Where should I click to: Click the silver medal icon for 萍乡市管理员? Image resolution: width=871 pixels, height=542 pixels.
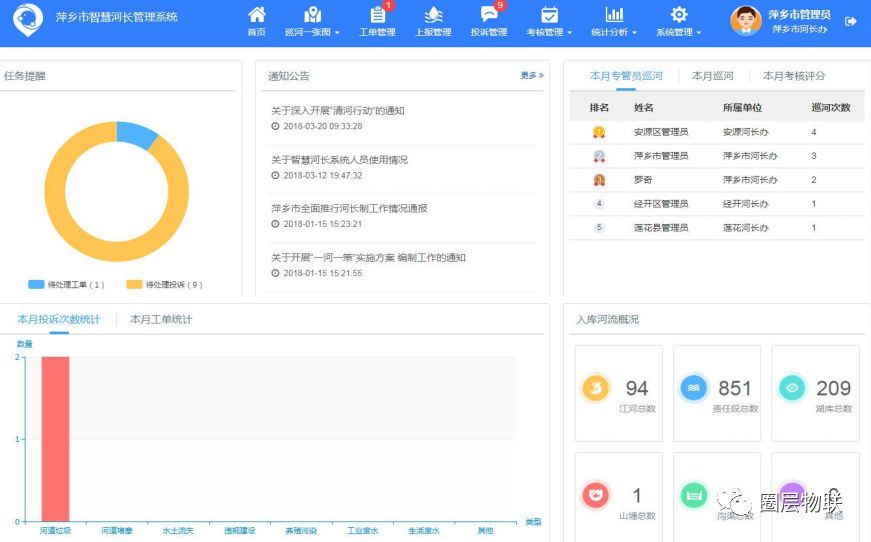[599, 156]
